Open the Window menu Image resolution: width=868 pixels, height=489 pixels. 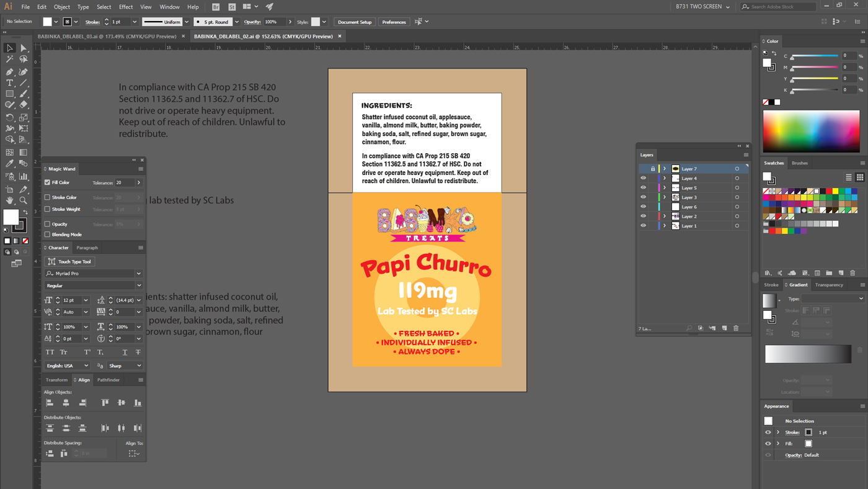(x=169, y=7)
